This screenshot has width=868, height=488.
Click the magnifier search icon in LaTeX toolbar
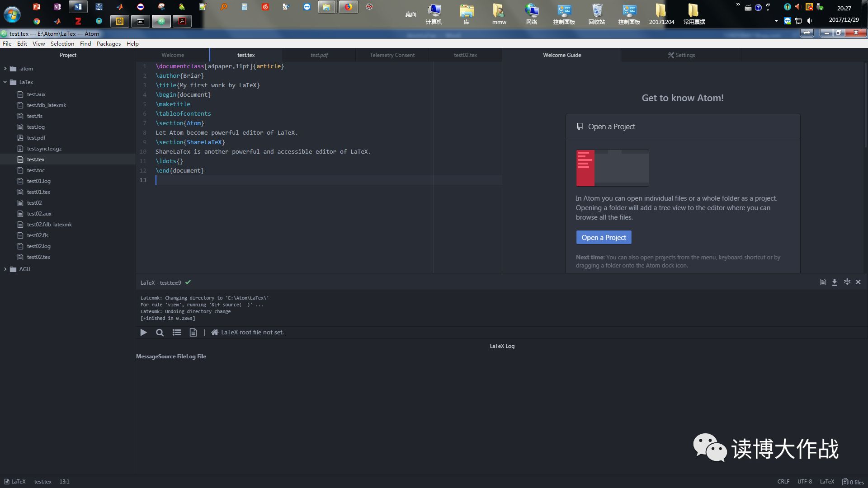click(x=160, y=333)
